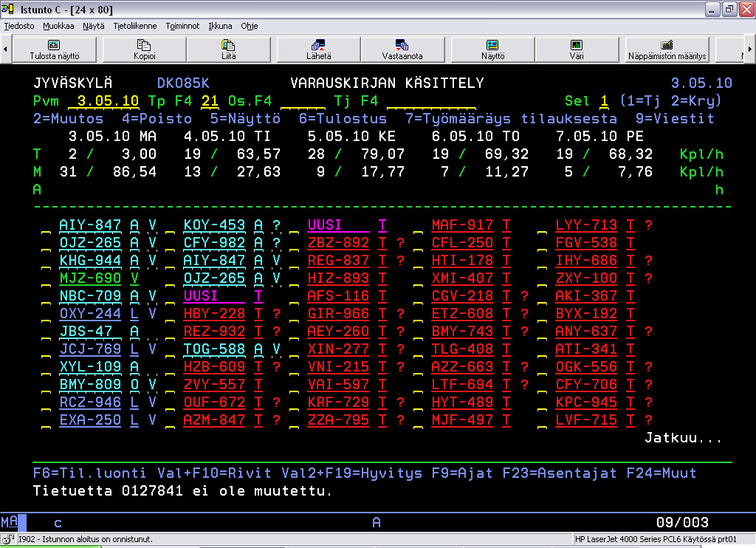Click the Liitä paste icon
The image size is (756, 548).
click(x=228, y=45)
